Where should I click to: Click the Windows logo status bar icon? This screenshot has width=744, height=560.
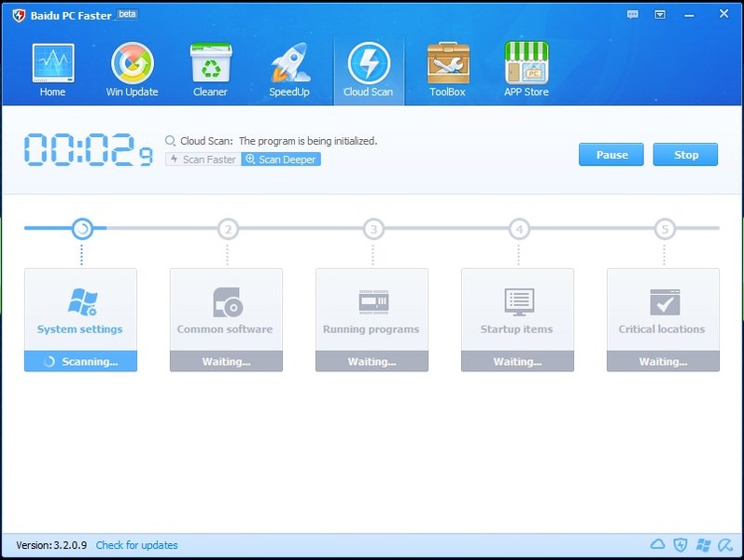click(704, 545)
